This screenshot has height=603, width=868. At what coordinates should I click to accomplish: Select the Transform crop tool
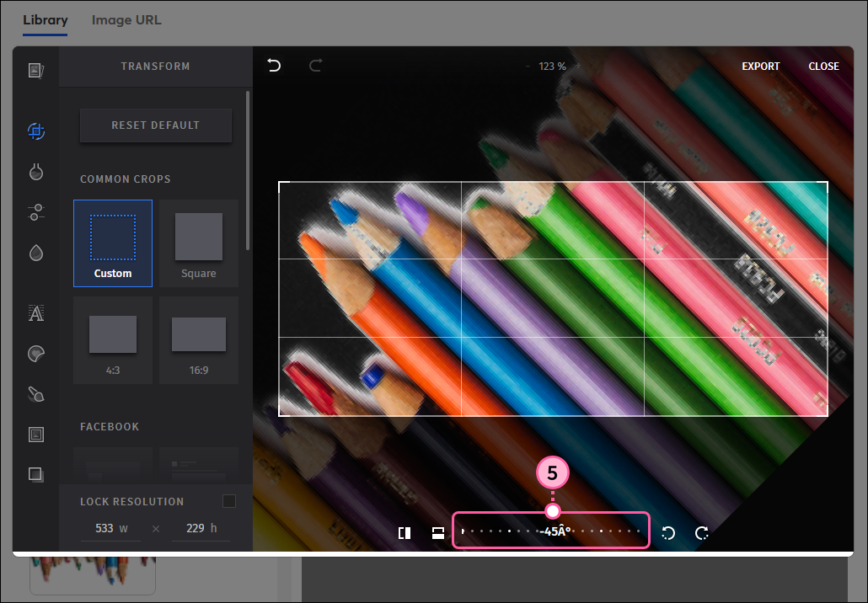(x=36, y=131)
